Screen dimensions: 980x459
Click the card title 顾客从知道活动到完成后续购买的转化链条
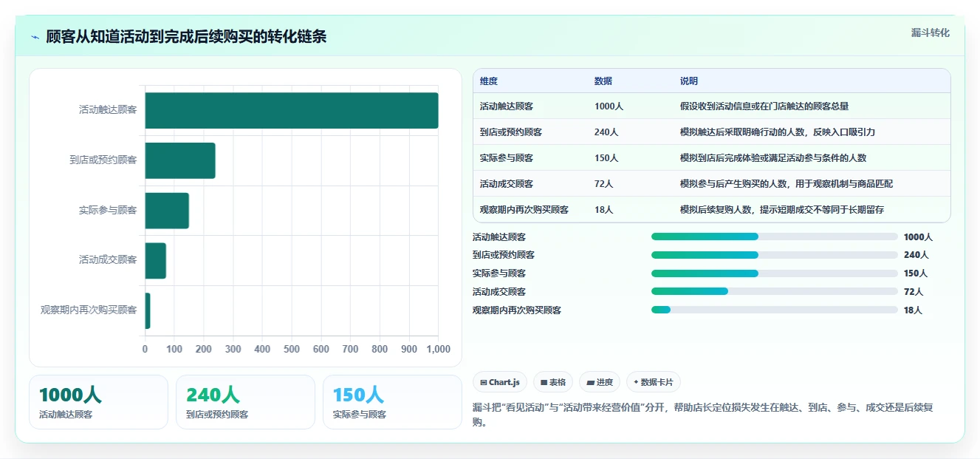pos(186,37)
